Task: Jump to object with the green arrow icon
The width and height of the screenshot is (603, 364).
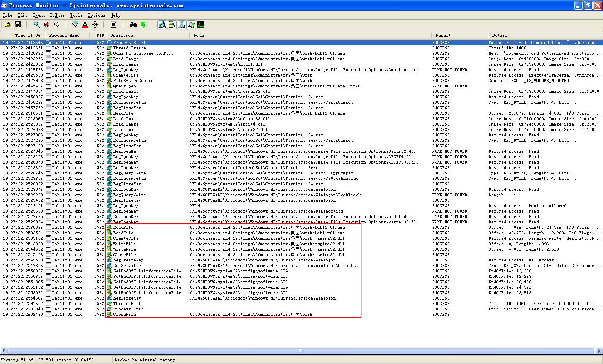Action: pos(143,25)
